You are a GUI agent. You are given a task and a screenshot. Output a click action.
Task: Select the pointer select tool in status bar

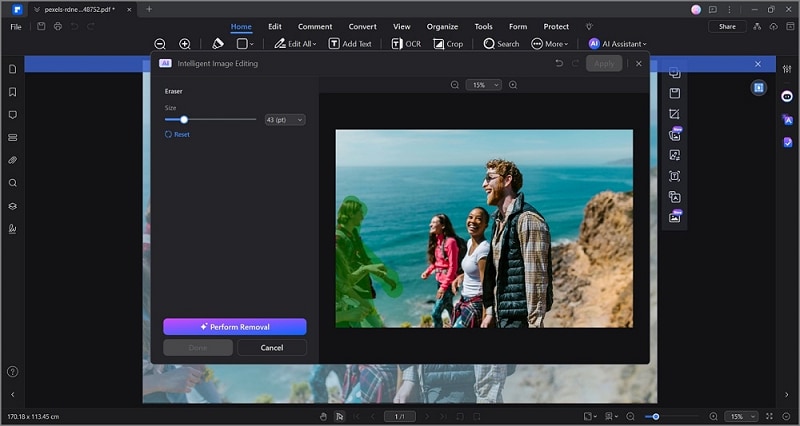(x=339, y=416)
